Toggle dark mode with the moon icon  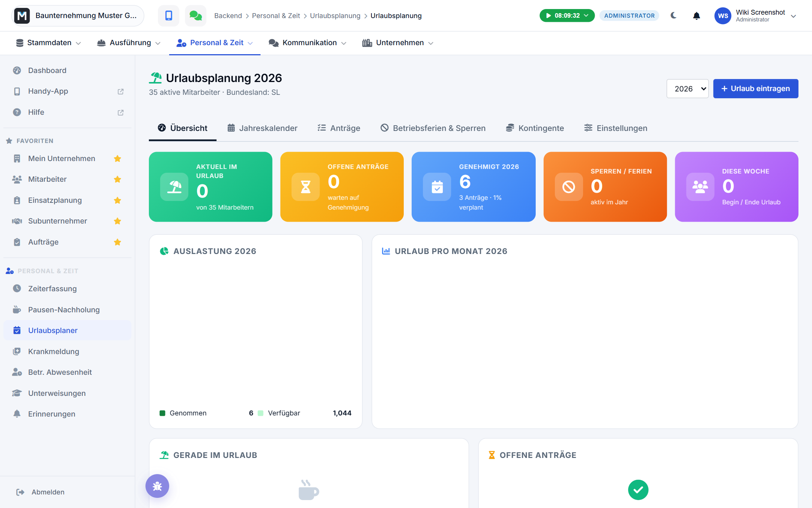pyautogui.click(x=673, y=15)
